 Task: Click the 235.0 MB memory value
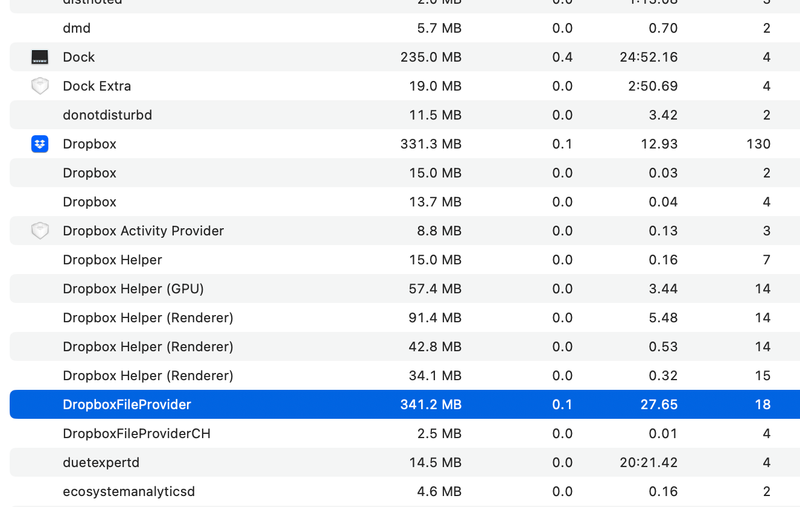[431, 57]
